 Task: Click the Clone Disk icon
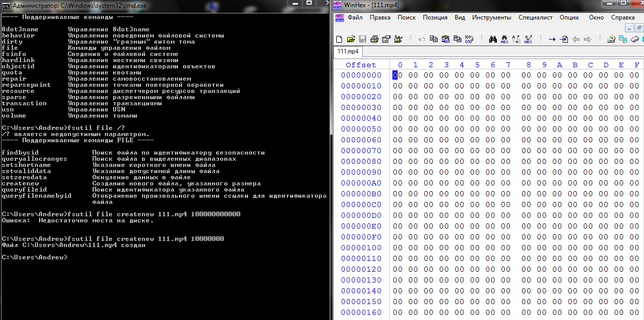pos(623,39)
